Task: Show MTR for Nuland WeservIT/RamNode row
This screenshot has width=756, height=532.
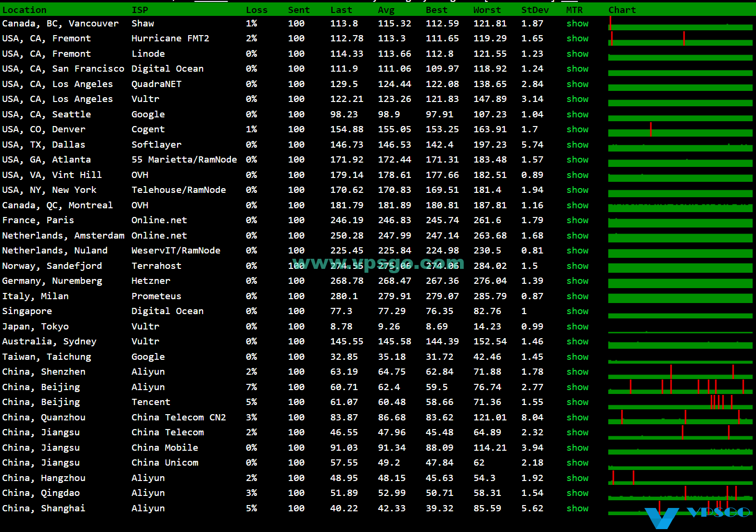Action: (x=577, y=251)
